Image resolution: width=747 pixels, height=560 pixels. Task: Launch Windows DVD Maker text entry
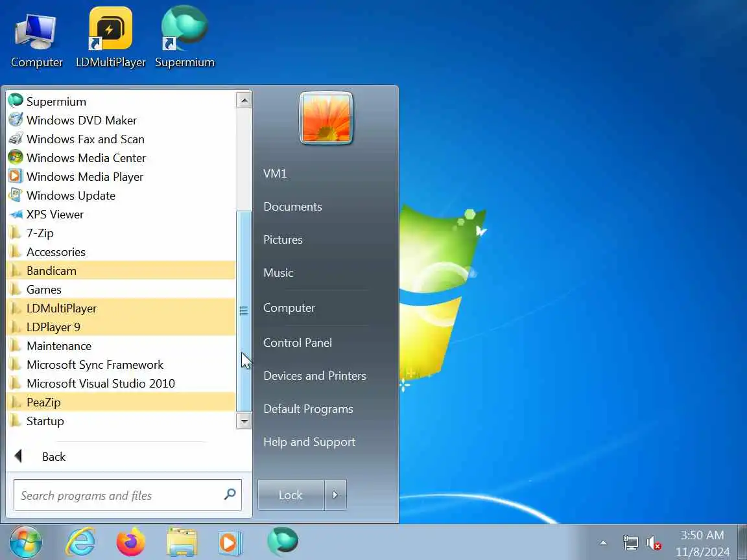pos(82,120)
